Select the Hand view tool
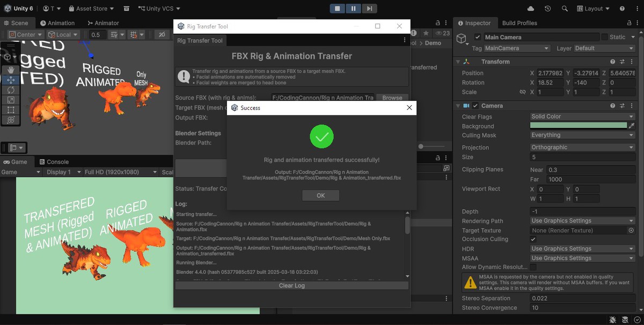The width and height of the screenshot is (644, 325). click(11, 70)
